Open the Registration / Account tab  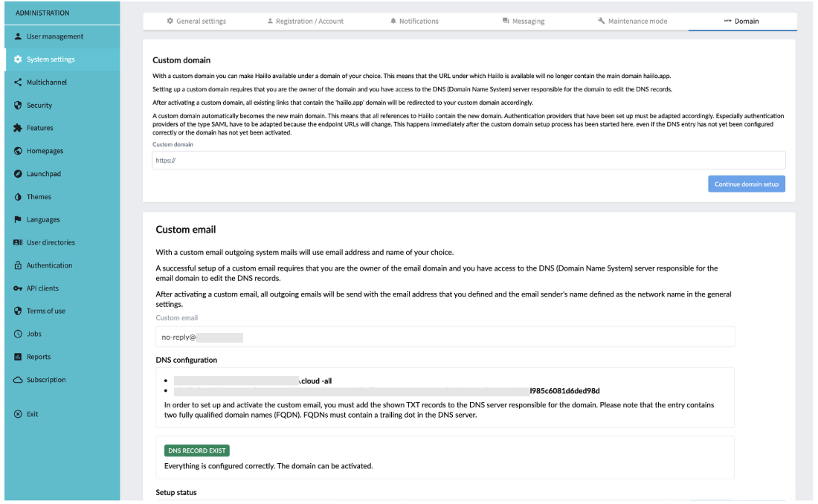(305, 22)
